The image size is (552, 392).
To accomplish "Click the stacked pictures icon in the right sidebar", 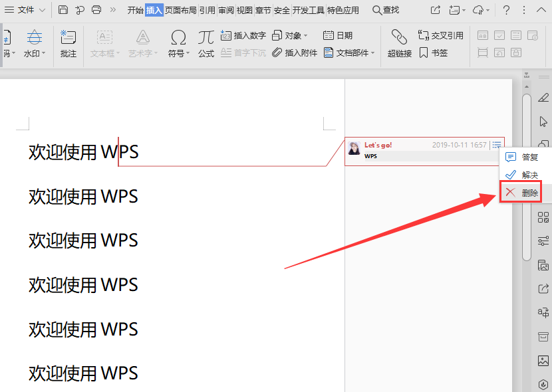I will tap(543, 265).
